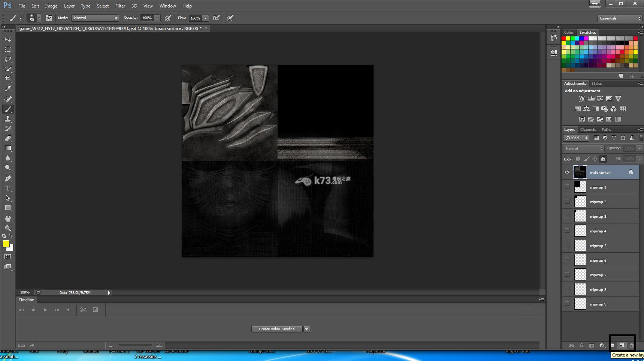
Task: Switch to the Styles tab
Action: coord(596,84)
